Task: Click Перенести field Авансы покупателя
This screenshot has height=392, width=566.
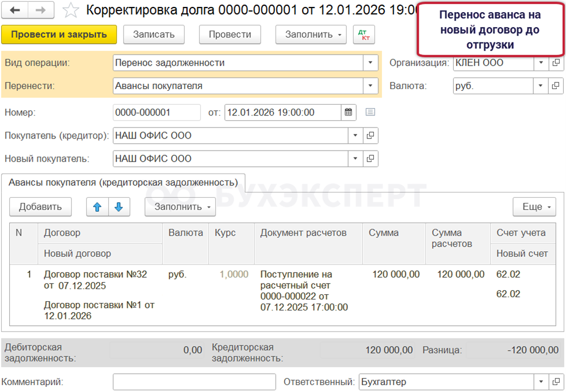Action: point(238,86)
